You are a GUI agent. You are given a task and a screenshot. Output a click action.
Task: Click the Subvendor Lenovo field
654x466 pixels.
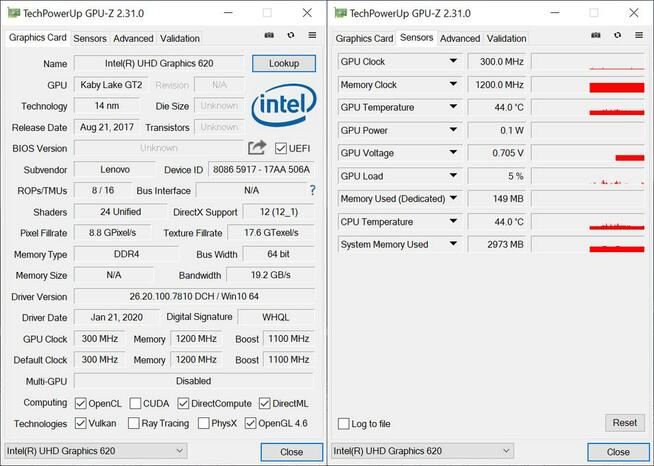pos(115,169)
